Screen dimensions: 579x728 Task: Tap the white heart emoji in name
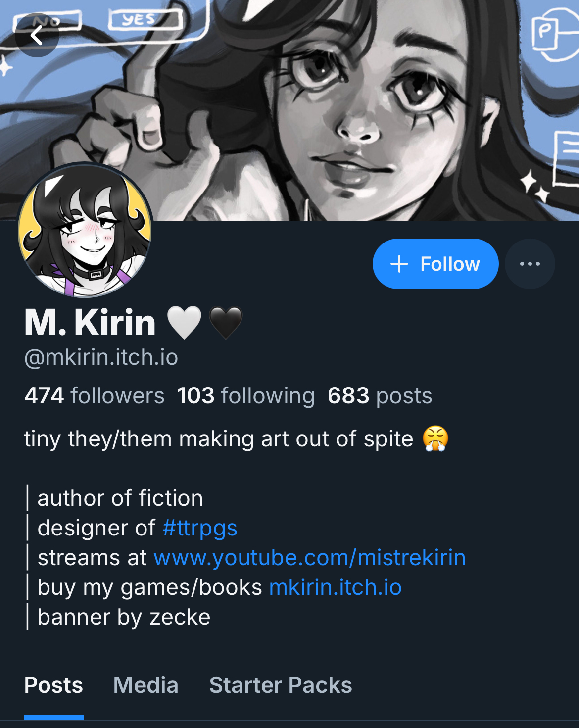click(184, 323)
